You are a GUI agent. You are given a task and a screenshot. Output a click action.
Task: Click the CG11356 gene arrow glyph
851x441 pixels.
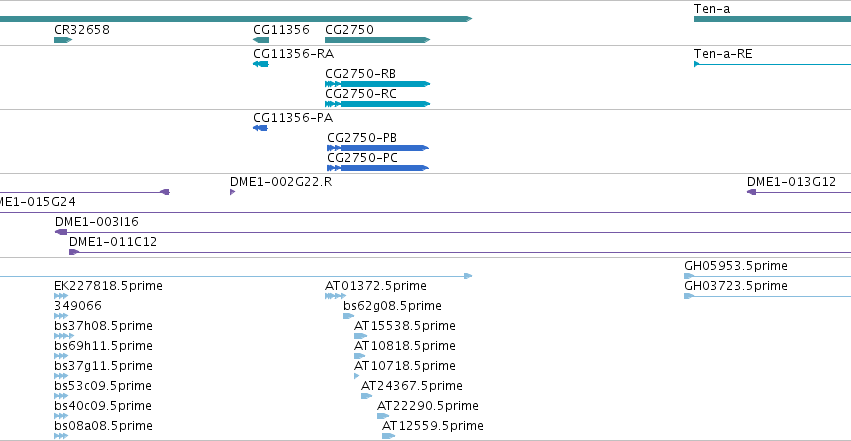click(x=261, y=40)
